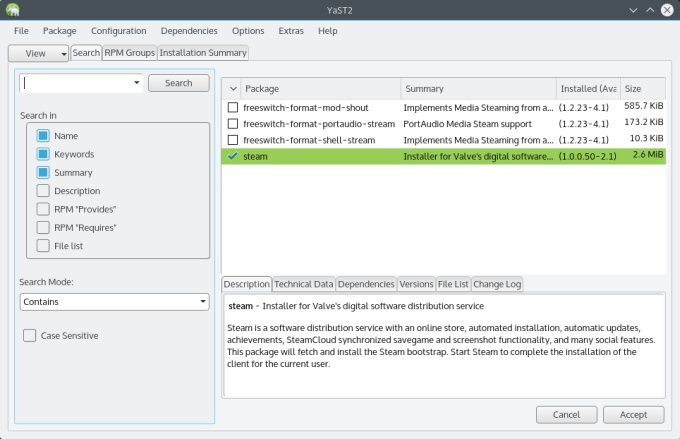Enable Case Sensitive searching
Screen dimensions: 680x439
point(30,336)
